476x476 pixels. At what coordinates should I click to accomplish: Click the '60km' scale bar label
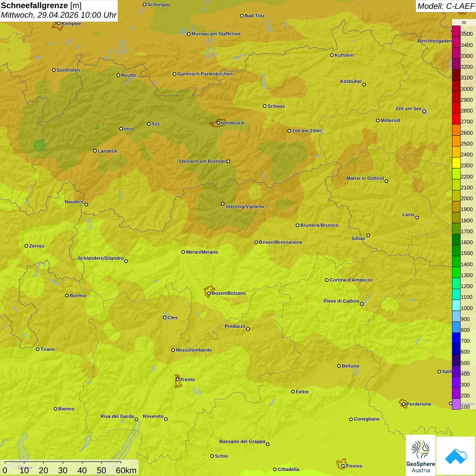coord(126,470)
